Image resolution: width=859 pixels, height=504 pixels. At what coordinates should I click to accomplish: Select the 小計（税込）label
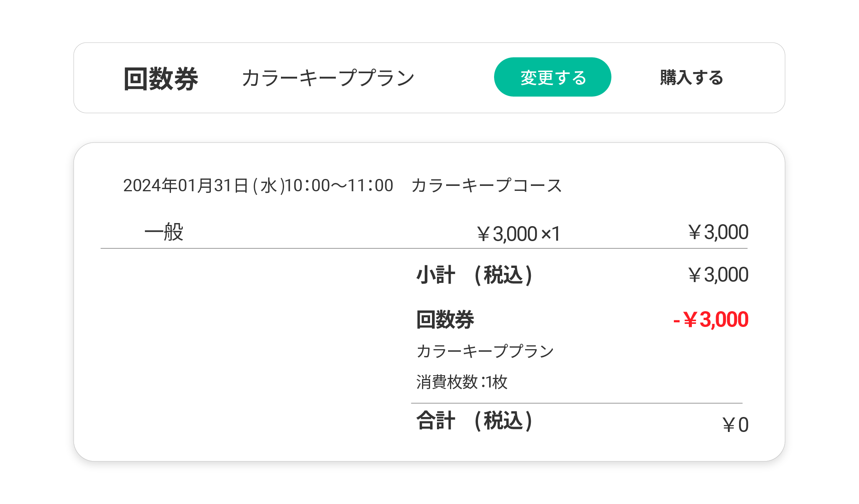[474, 275]
